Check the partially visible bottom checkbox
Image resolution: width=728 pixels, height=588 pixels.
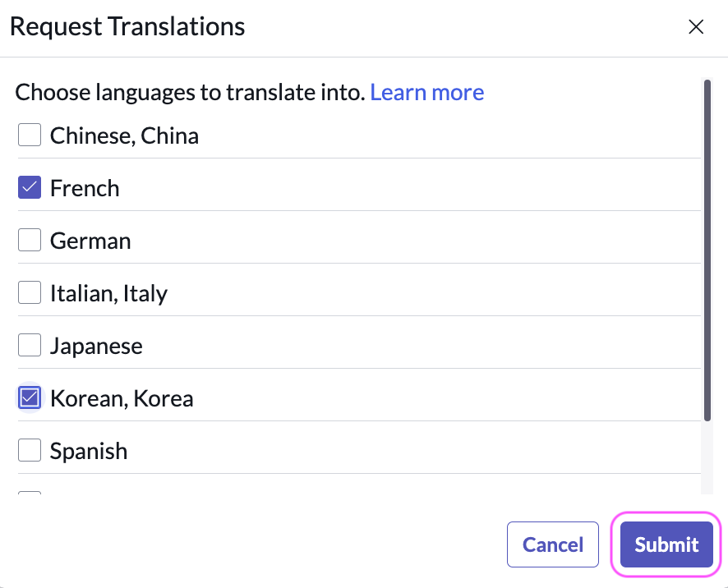pyautogui.click(x=29, y=497)
